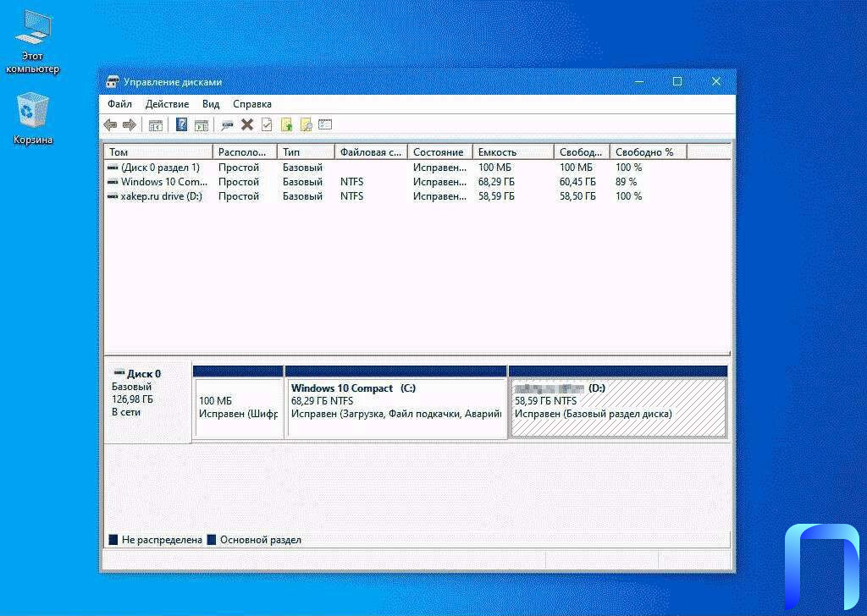Select the hatched (D:) 58,59 ГБ partition block

point(617,402)
